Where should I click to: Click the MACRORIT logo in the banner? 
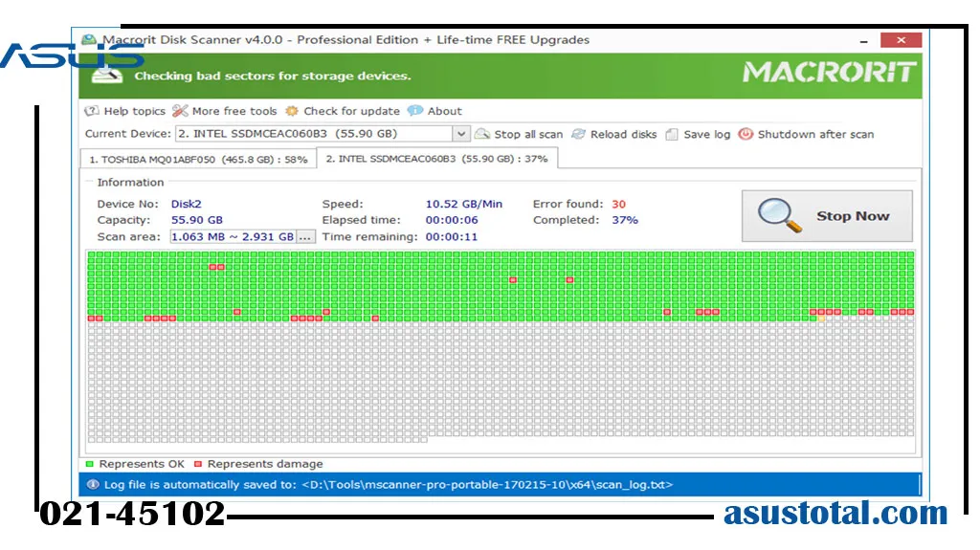(x=830, y=72)
